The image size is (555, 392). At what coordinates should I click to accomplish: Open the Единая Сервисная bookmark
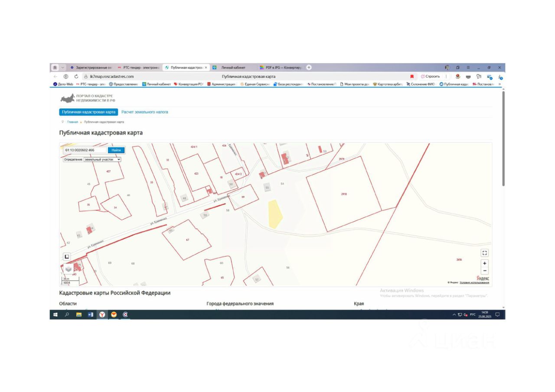[255, 84]
